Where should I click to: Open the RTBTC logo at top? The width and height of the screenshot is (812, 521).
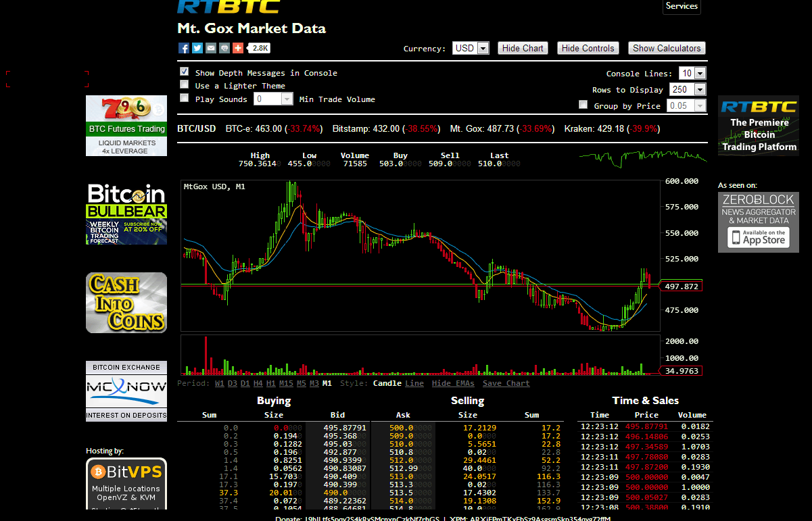click(229, 7)
